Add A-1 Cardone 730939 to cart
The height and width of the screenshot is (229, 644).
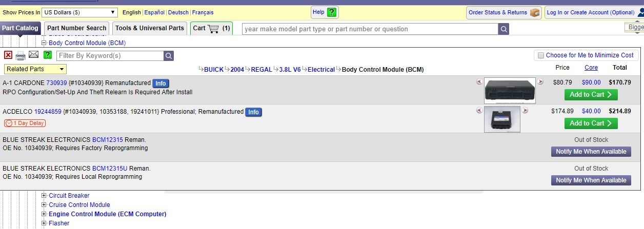tap(591, 95)
